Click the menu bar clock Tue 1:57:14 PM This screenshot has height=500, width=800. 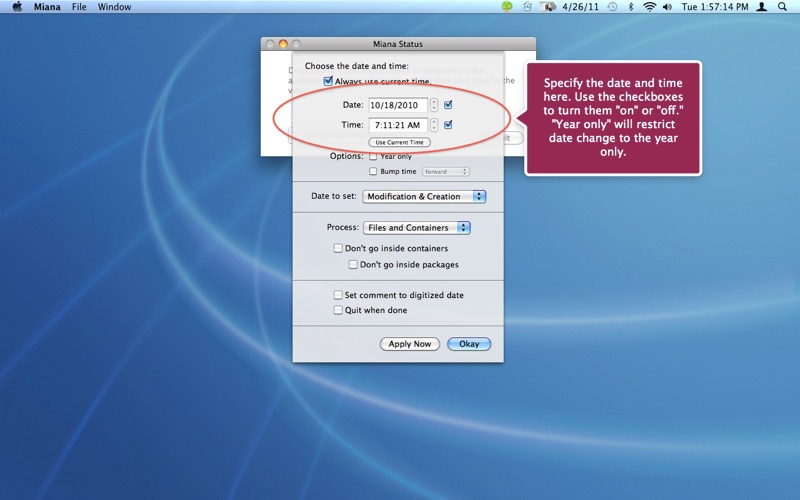[715, 7]
